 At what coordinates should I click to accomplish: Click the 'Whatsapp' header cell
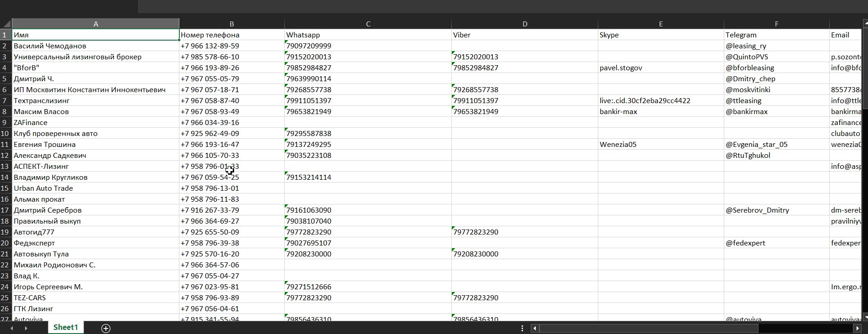[368, 35]
